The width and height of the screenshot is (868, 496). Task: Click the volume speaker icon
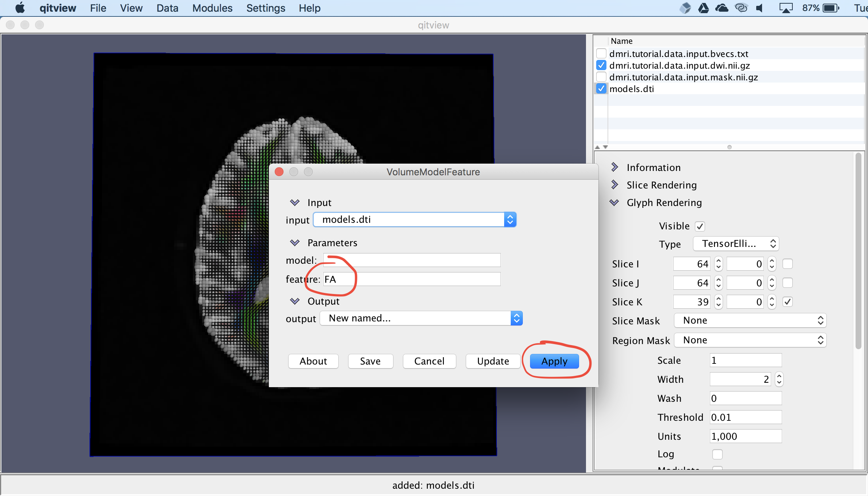(760, 8)
